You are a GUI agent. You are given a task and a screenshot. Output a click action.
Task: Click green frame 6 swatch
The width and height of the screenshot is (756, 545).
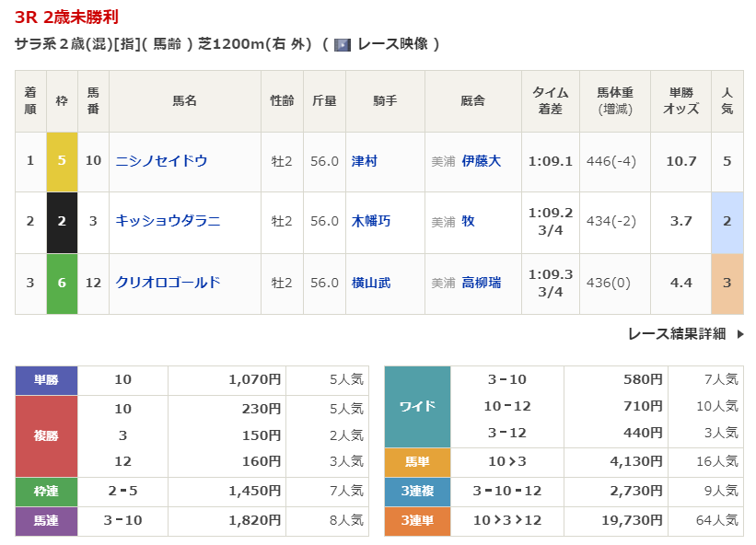[62, 283]
